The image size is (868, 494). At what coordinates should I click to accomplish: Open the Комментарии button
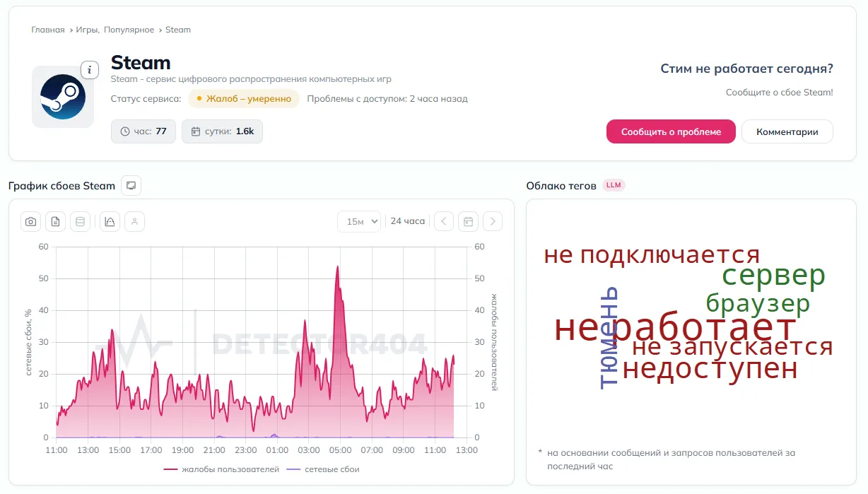click(x=787, y=131)
